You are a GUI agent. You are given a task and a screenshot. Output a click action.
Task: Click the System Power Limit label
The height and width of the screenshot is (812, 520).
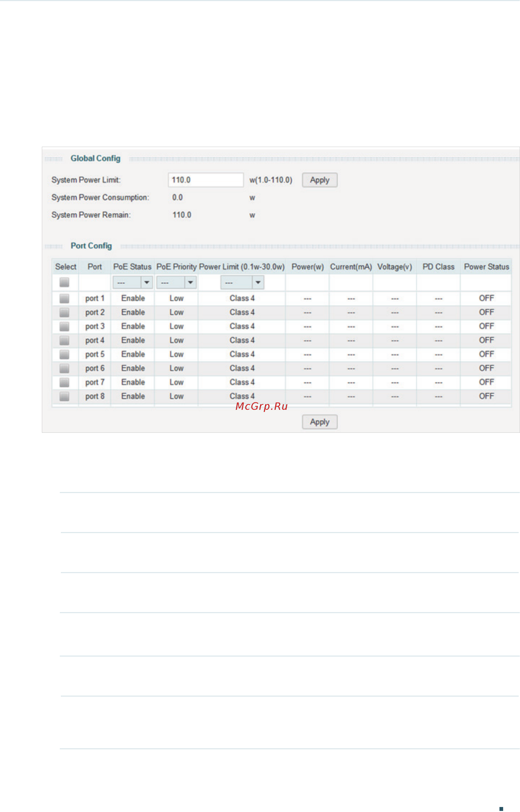click(86, 180)
